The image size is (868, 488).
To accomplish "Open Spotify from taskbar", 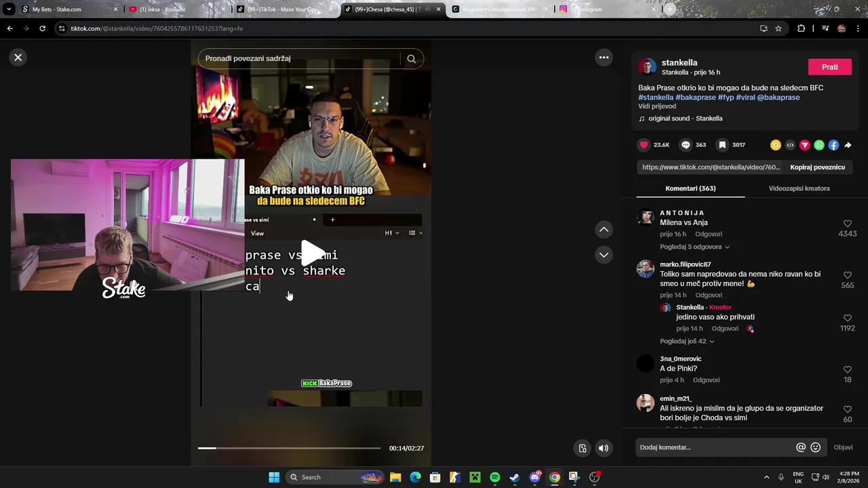I will coord(494,477).
